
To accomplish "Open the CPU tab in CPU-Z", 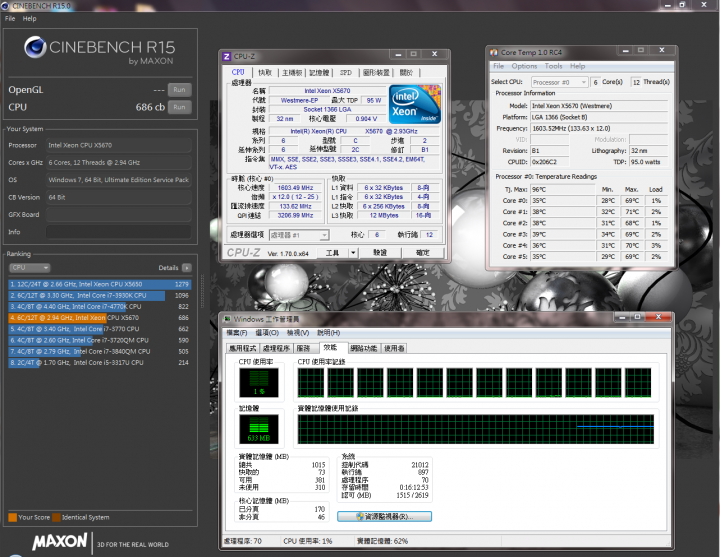I will point(238,72).
